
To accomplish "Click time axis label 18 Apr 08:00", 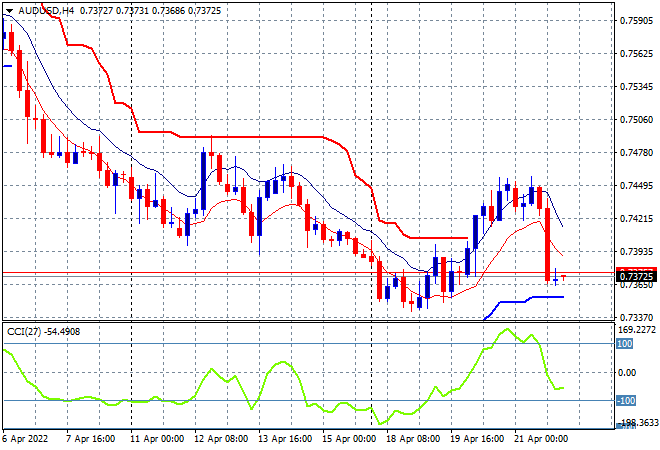I will point(413,439).
